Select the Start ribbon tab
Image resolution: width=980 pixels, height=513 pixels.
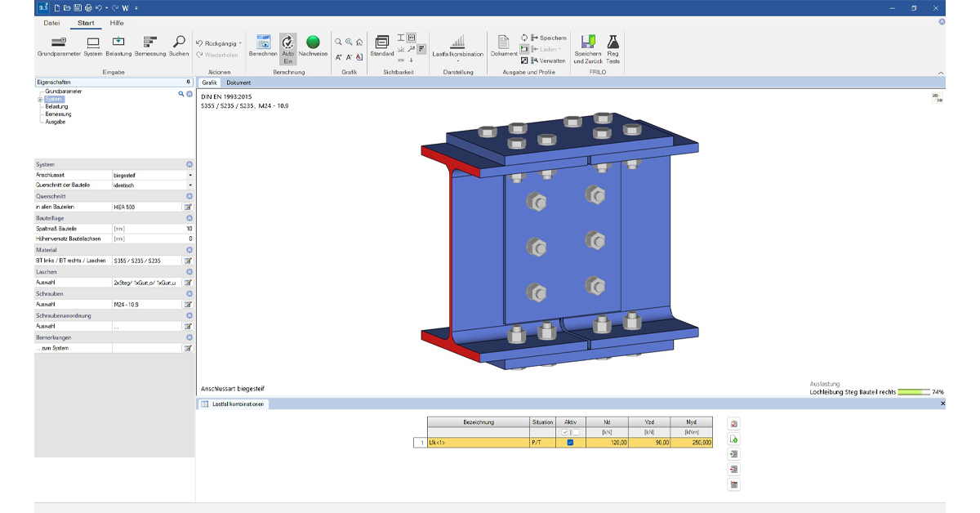[87, 23]
